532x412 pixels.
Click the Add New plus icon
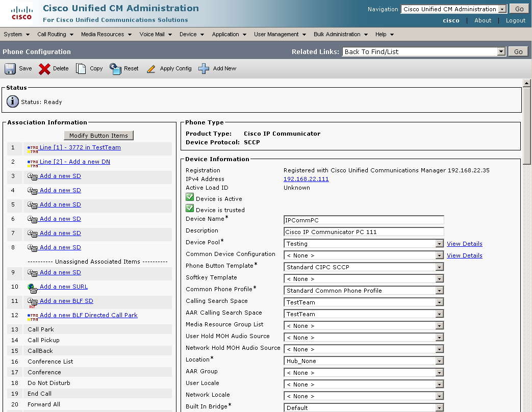204,69
